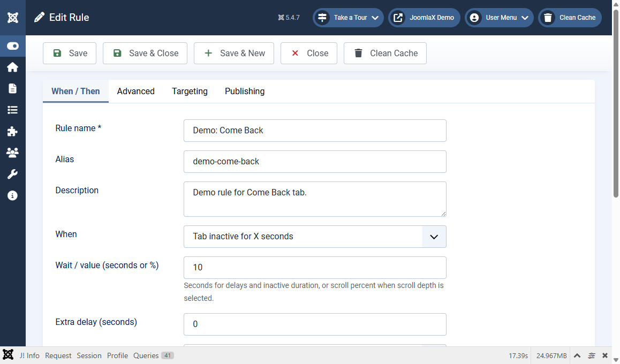Select the When / Then tab
This screenshot has height=364, width=620.
click(x=75, y=92)
